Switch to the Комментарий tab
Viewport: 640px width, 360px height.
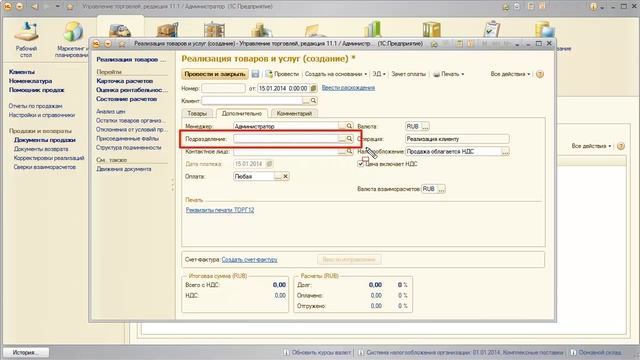pyautogui.click(x=294, y=113)
